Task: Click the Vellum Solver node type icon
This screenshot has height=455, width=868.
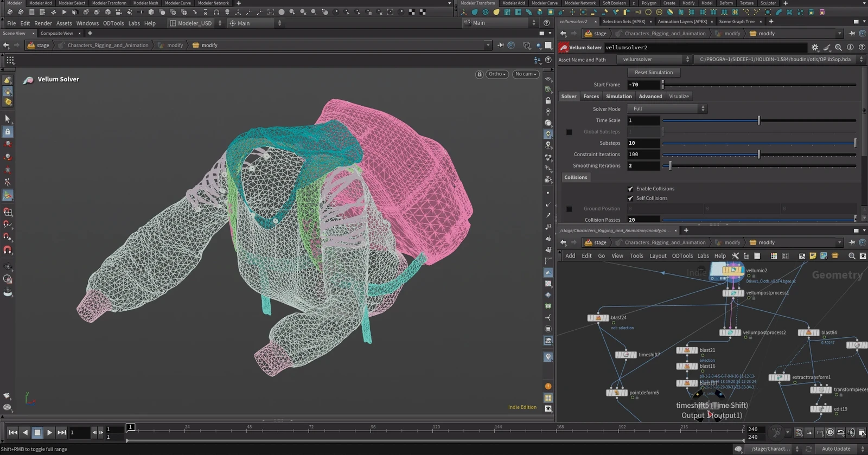Action: point(564,48)
